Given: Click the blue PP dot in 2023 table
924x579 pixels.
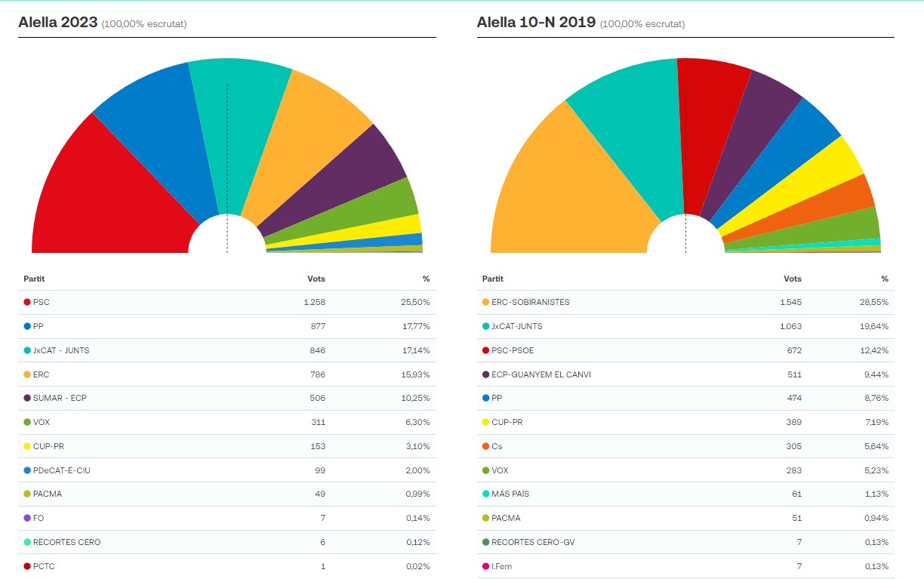Looking at the screenshot, I should 27,326.
